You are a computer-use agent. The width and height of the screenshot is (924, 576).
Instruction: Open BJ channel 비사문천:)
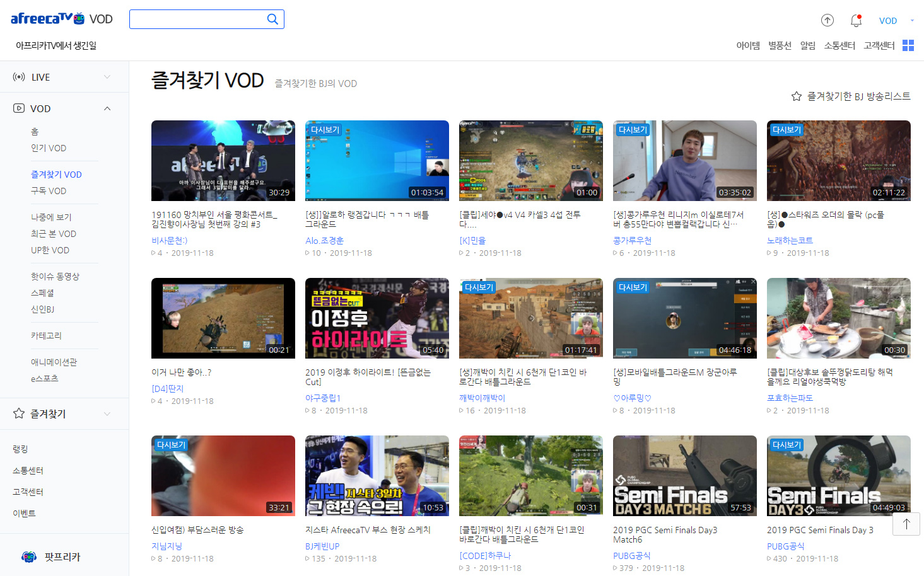[x=170, y=241]
